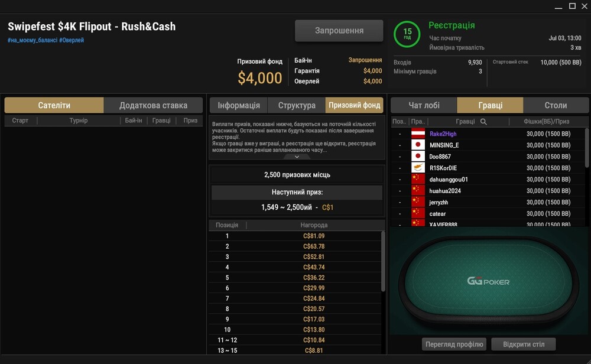This screenshot has height=364, width=591.
Task: Open the Чат лобі tab
Action: (424, 106)
